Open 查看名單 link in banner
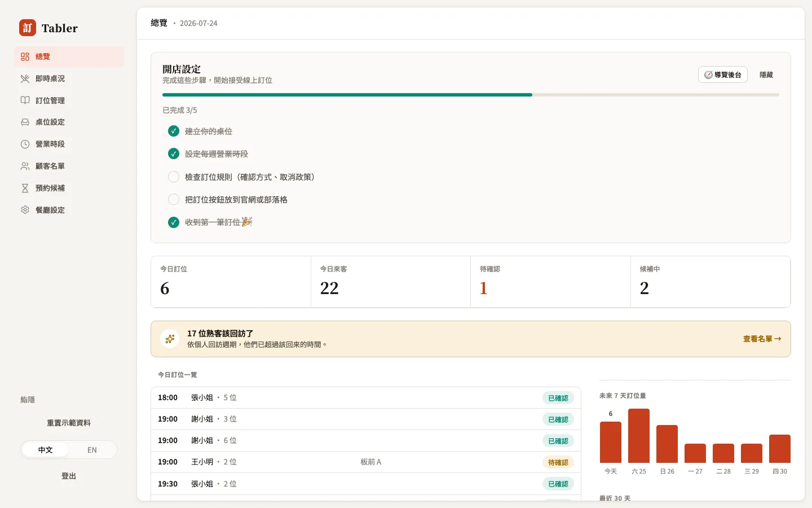This screenshot has width=812, height=508. [x=762, y=339]
